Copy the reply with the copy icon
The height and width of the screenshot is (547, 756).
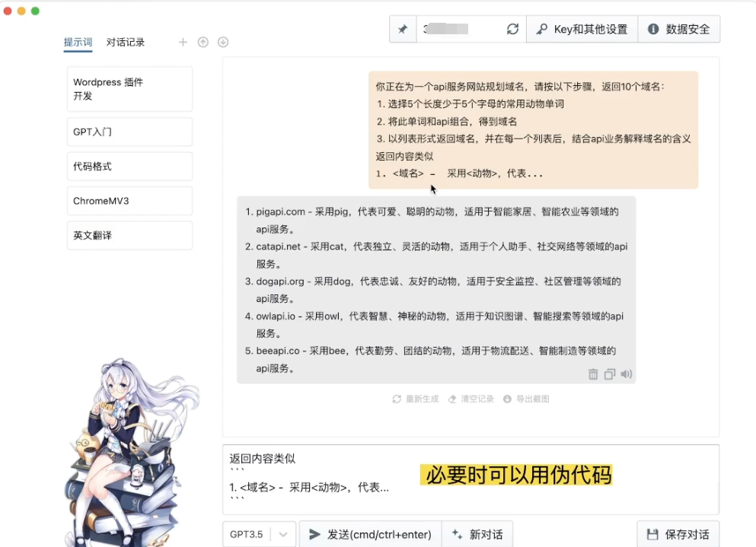click(x=610, y=374)
